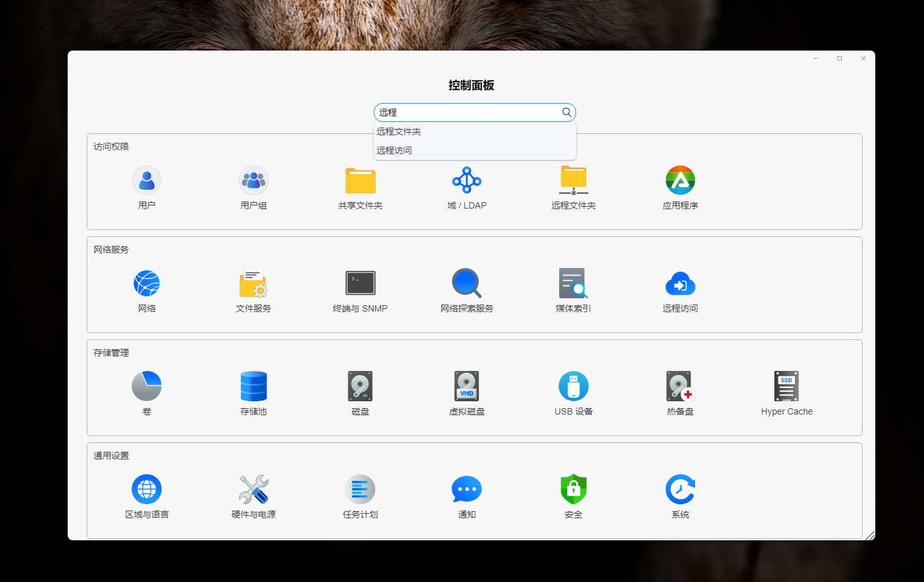This screenshot has width=924, height=582.
Task: Open the 热备盘 hot spare icon
Action: (681, 386)
